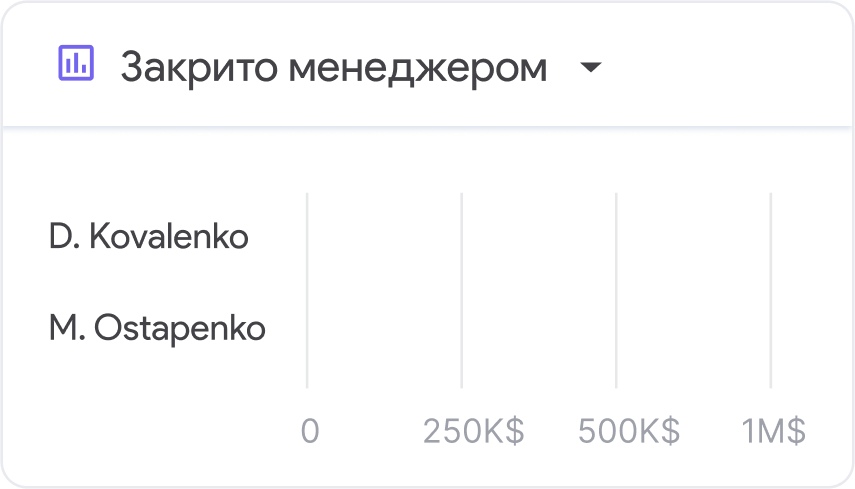Click the 500K$ axis label
855x489 pixels.
(x=628, y=431)
